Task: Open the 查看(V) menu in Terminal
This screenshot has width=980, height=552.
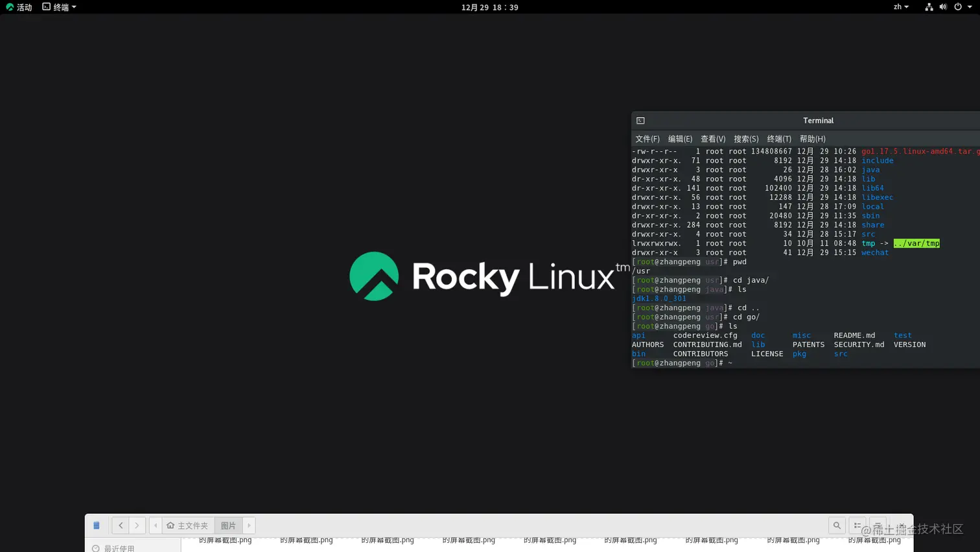Action: [713, 139]
